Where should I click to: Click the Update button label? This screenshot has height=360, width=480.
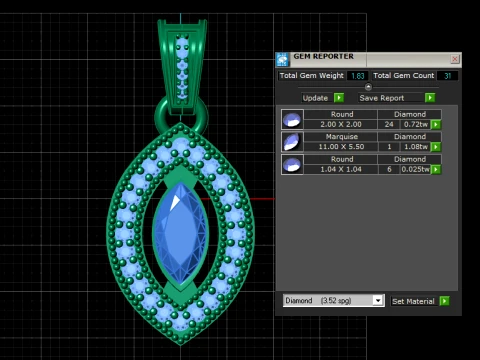click(315, 98)
